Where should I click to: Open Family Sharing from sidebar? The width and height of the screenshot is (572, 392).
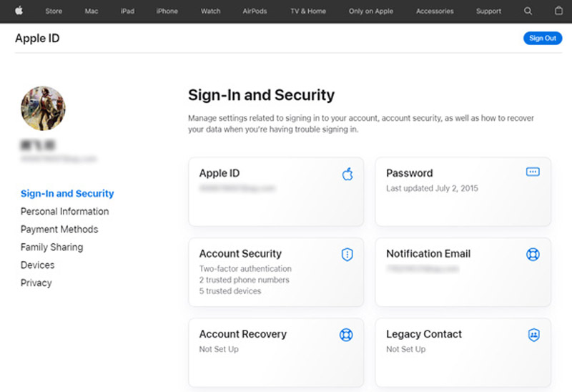51,248
